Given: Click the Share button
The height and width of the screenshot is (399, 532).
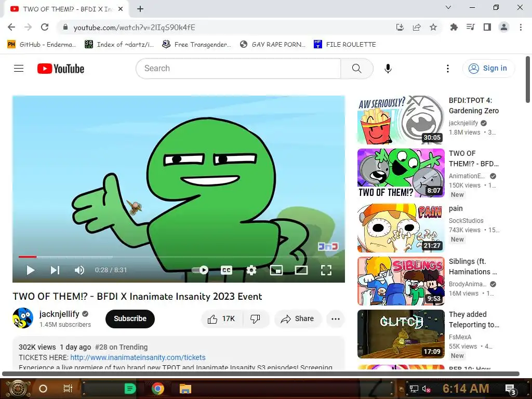Looking at the screenshot, I should coord(298,318).
